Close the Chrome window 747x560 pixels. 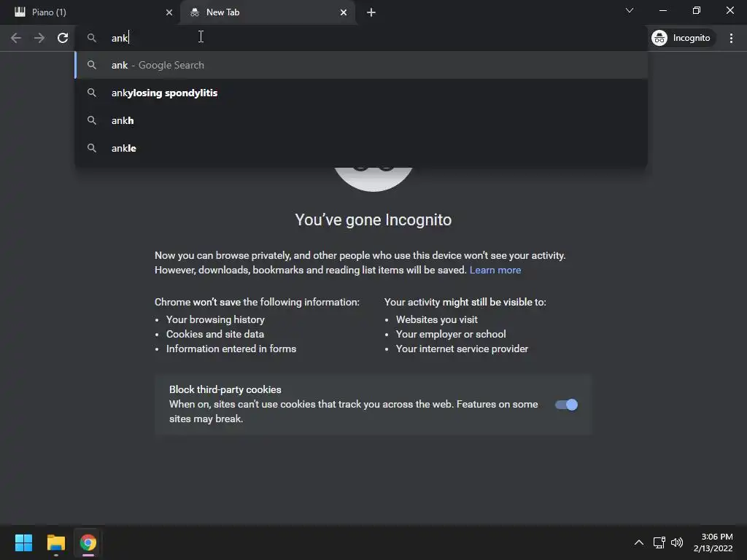(x=729, y=10)
